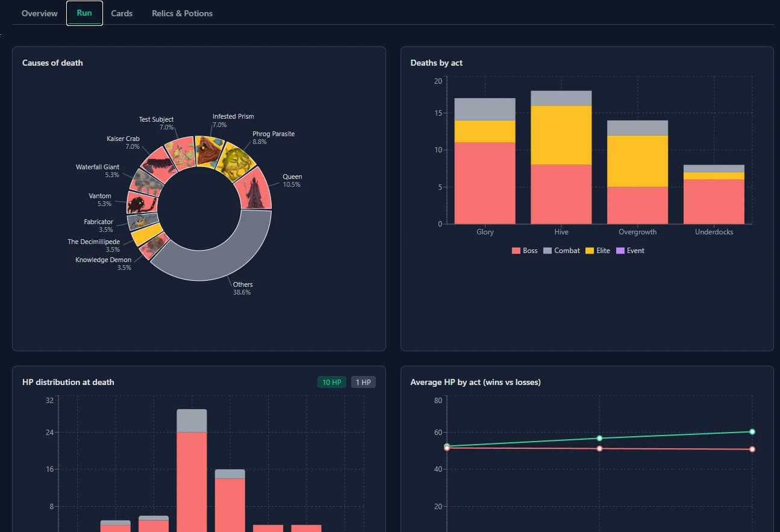Toggle the 10 HP filter
Screen dimensions: 780x532
click(x=331, y=382)
